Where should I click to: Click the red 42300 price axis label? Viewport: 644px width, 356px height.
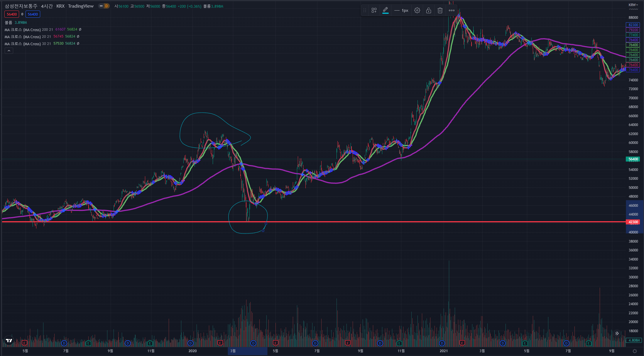click(x=633, y=222)
